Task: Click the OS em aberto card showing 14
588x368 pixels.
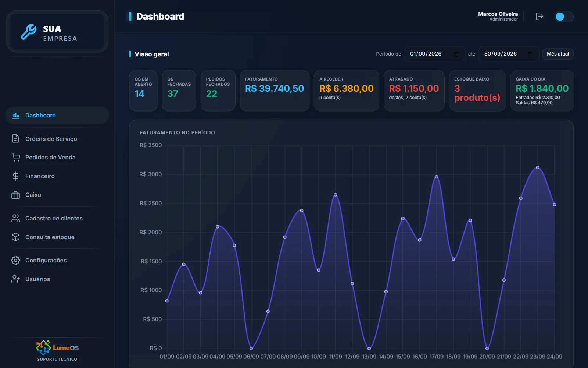Action: [143, 91]
